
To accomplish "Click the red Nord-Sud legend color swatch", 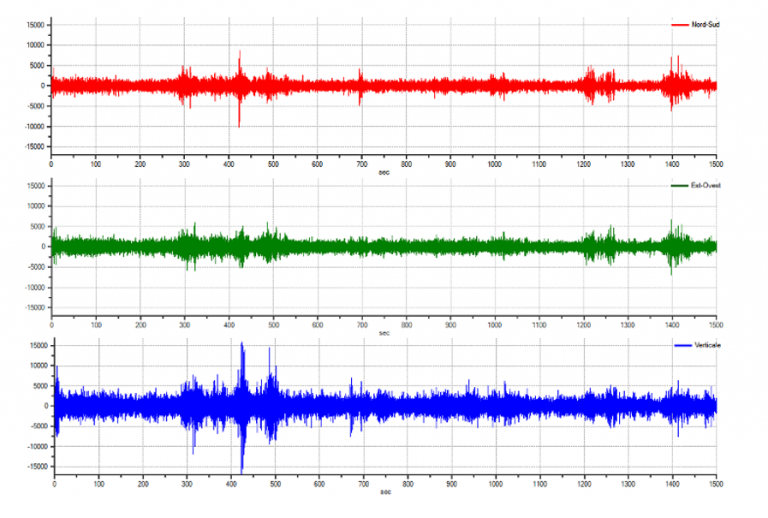I will click(x=680, y=24).
